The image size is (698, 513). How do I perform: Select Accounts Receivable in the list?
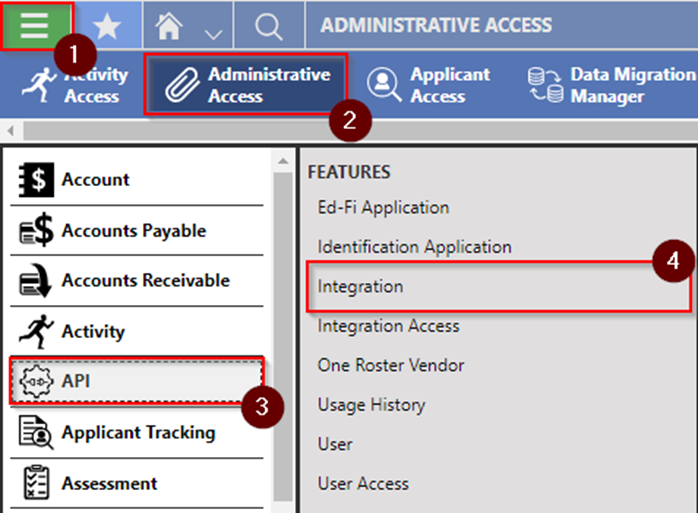point(137,281)
